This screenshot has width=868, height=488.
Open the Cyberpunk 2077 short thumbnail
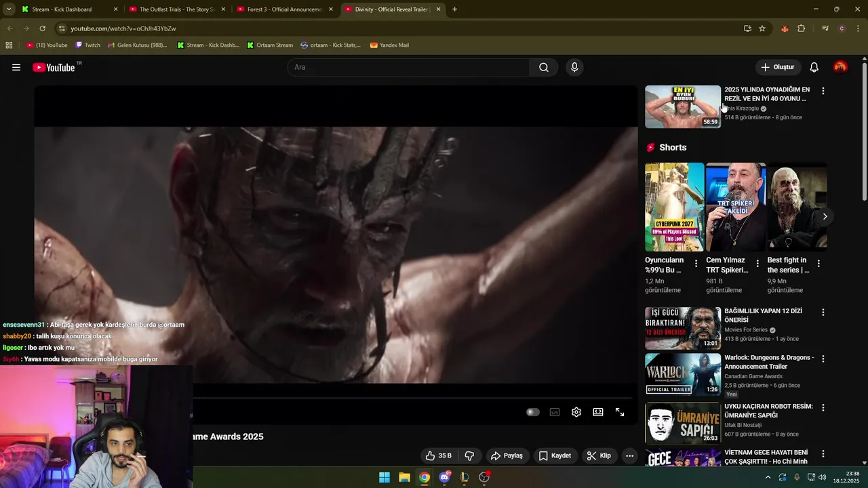675,207
